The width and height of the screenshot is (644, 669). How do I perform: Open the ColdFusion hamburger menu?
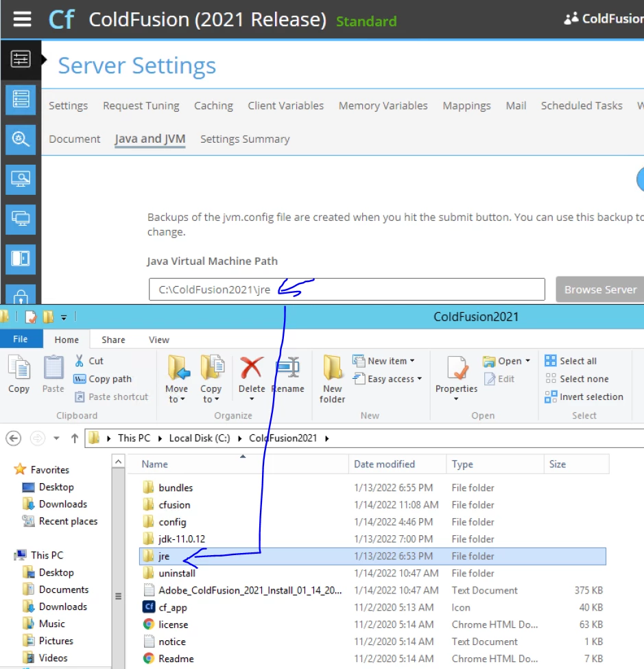point(22,19)
